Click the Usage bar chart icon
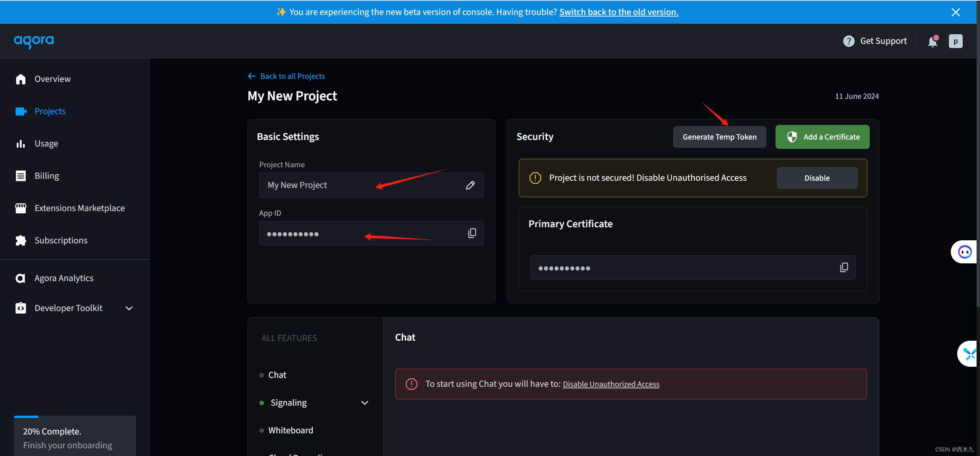The height and width of the screenshot is (456, 980). pyautogui.click(x=21, y=143)
